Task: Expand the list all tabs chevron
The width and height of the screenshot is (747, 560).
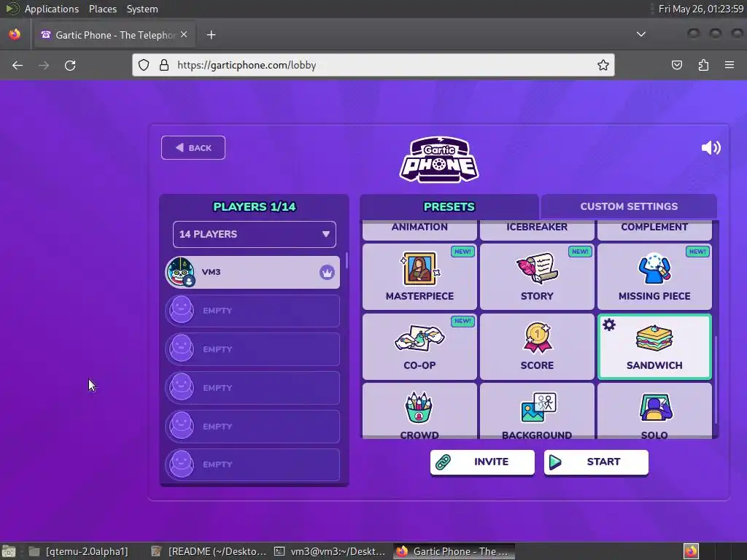Action: click(641, 34)
